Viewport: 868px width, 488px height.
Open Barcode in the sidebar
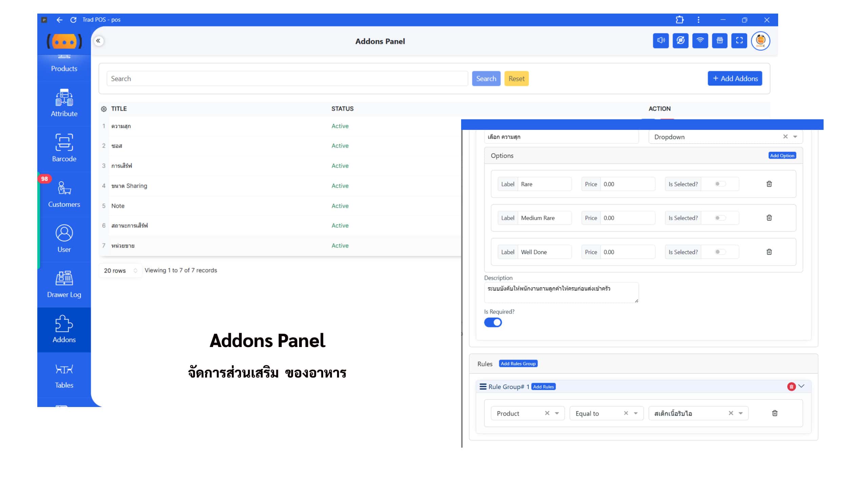point(64,148)
